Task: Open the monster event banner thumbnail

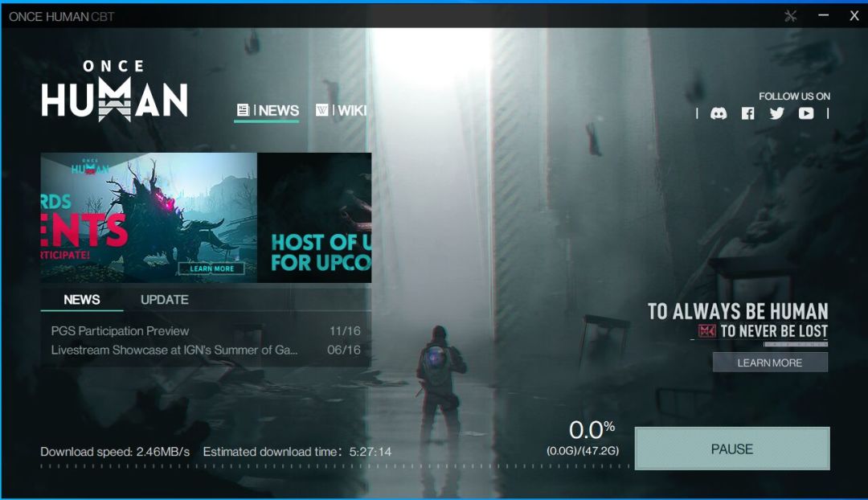Action: [149, 218]
